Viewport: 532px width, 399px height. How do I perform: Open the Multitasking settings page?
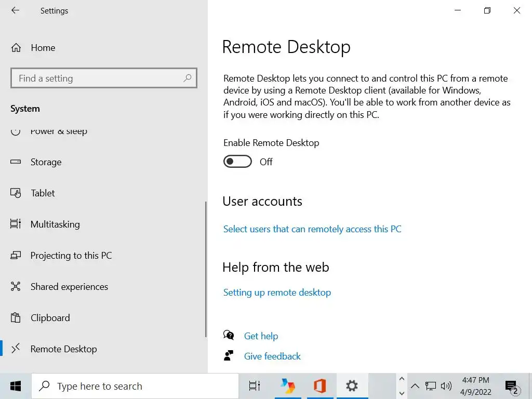(x=55, y=224)
